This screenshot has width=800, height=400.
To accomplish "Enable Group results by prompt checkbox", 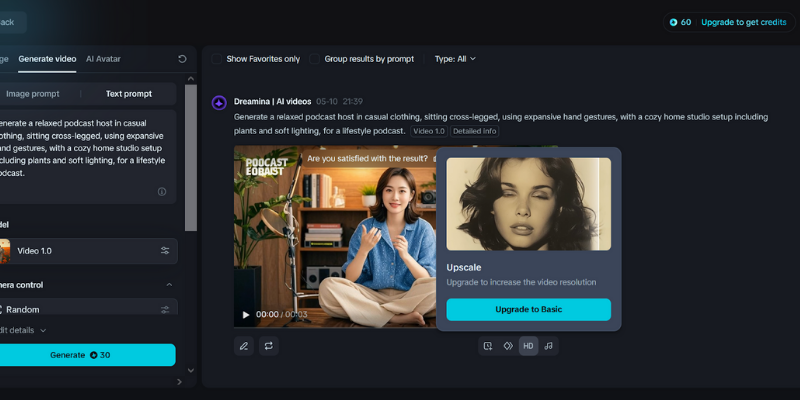I will pos(314,59).
